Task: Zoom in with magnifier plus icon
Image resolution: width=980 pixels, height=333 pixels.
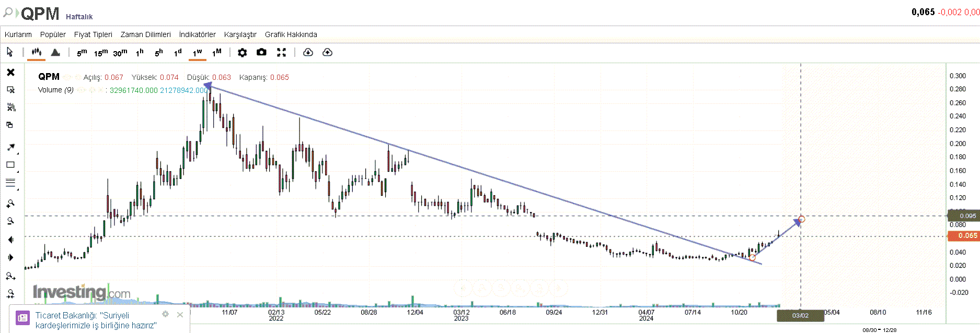Action: pyautogui.click(x=10, y=204)
